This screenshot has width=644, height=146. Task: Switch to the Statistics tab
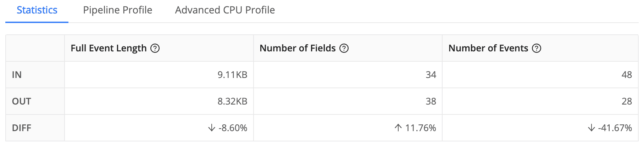(x=37, y=10)
